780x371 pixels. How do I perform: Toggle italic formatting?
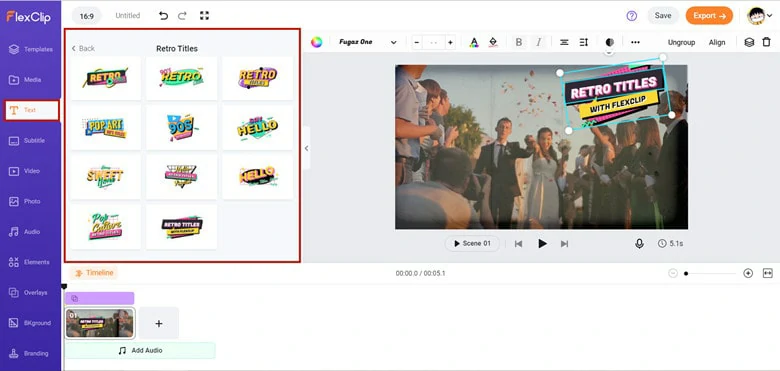pos(538,42)
